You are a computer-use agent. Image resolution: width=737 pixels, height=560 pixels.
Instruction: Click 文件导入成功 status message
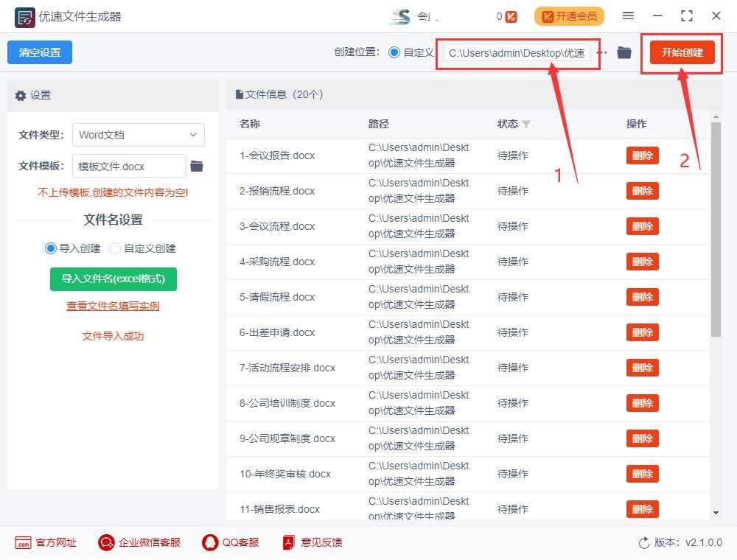[113, 336]
